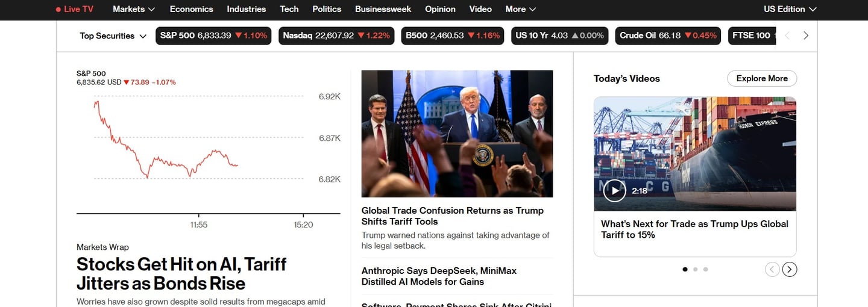Open the container ship video thumbnail

point(695,154)
